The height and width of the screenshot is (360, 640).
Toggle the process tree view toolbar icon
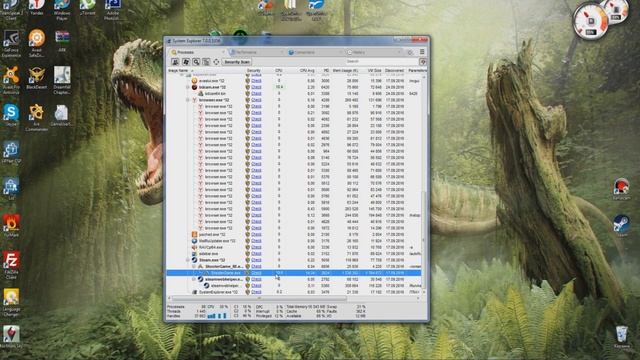206,62
